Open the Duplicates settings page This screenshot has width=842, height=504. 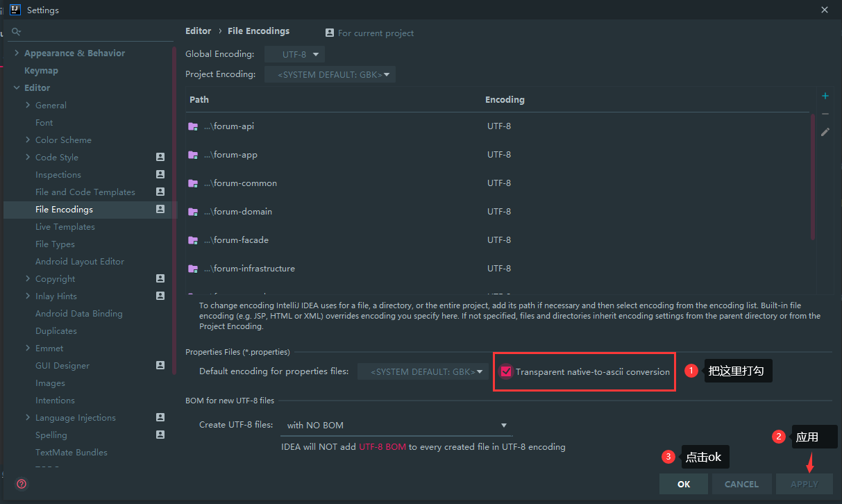(56, 331)
